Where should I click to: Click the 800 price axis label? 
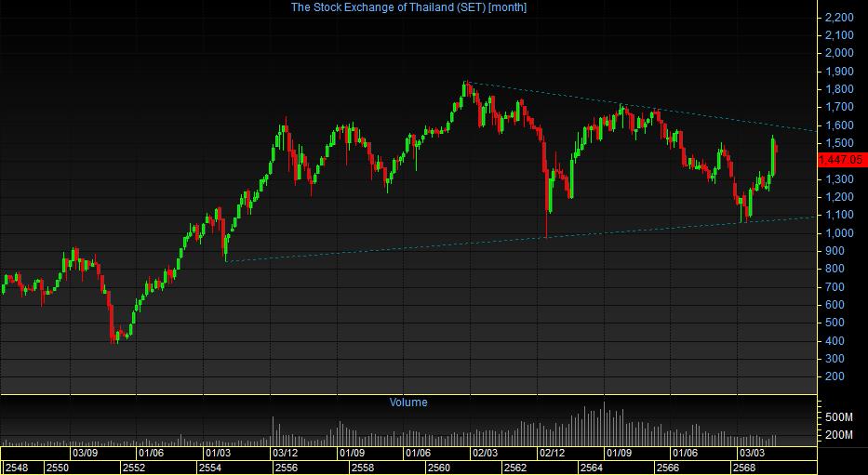tap(834, 269)
